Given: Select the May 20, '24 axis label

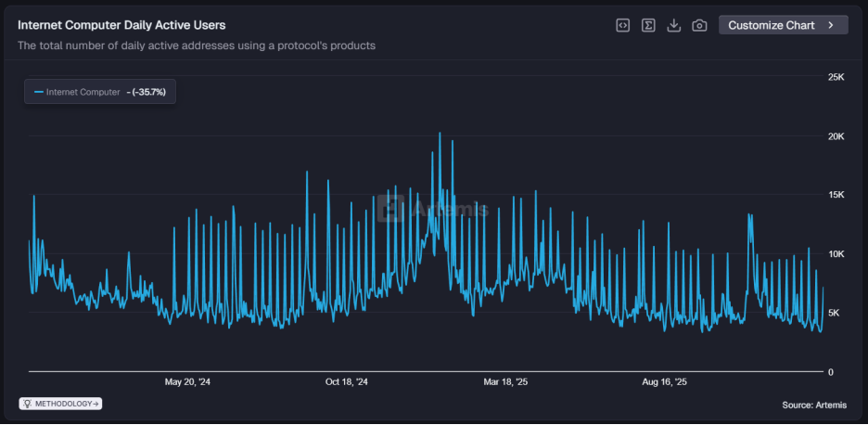Looking at the screenshot, I should click(x=187, y=381).
